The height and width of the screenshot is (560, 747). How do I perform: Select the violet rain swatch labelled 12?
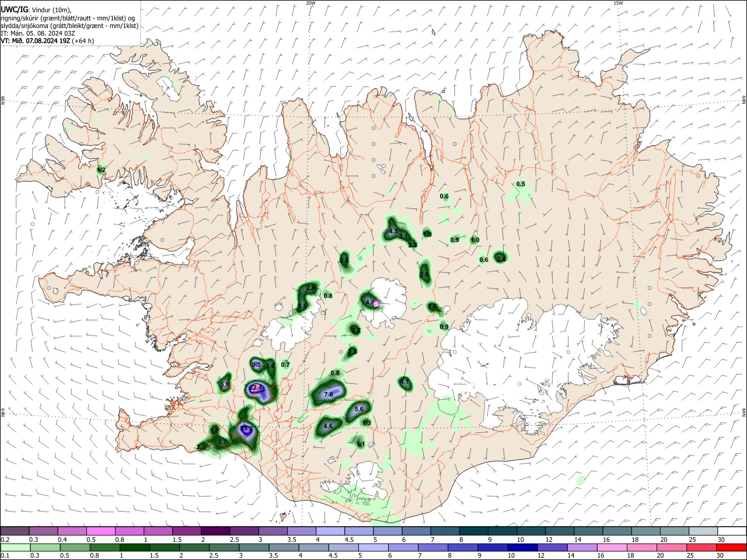[551, 548]
